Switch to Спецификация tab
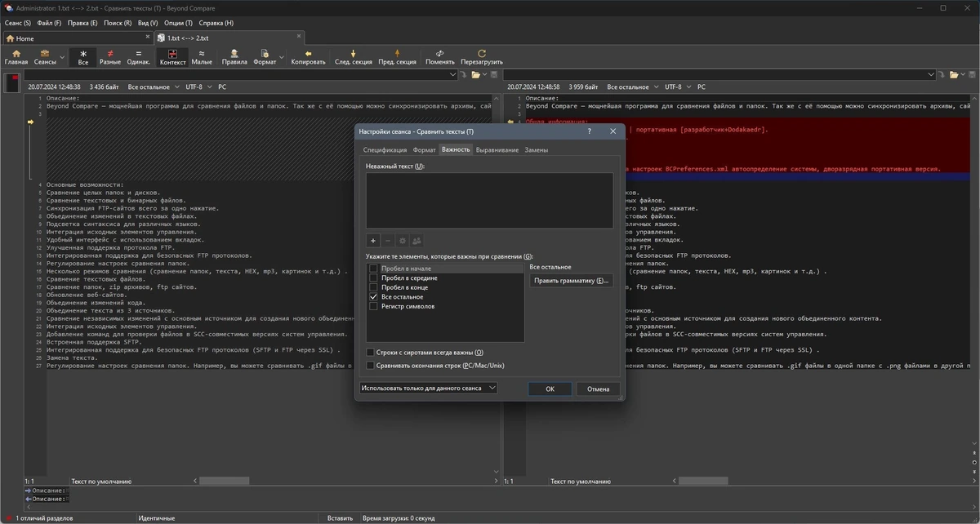This screenshot has width=980, height=524. pyautogui.click(x=385, y=149)
